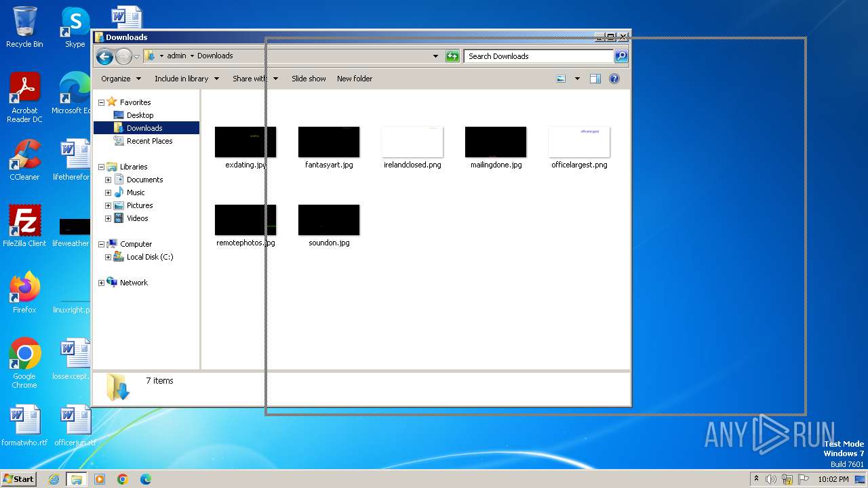This screenshot has height=488, width=868.
Task: Collapse the Favorites tree group
Action: pyautogui.click(x=101, y=102)
